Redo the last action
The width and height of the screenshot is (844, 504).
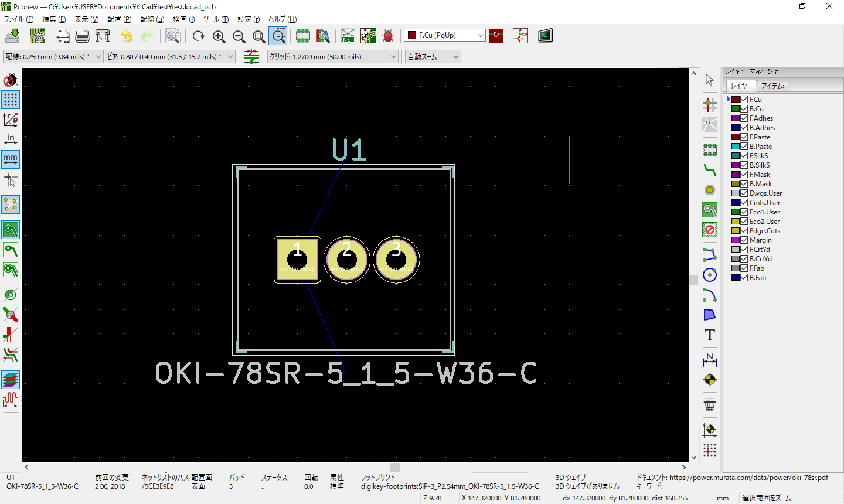pyautogui.click(x=147, y=36)
